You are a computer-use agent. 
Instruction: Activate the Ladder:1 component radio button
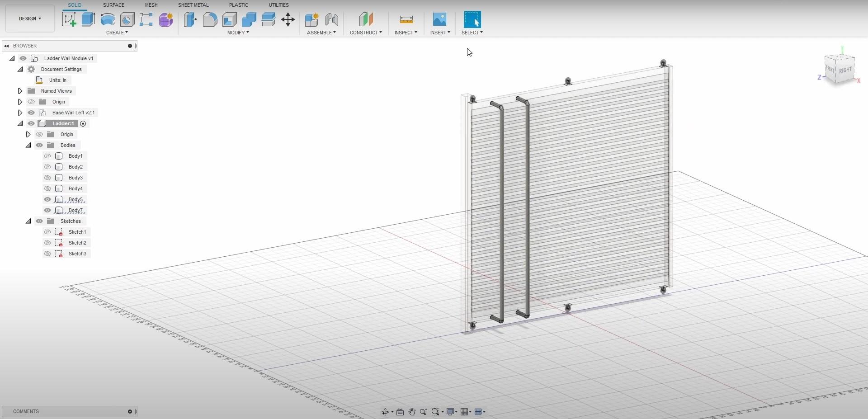click(x=83, y=123)
